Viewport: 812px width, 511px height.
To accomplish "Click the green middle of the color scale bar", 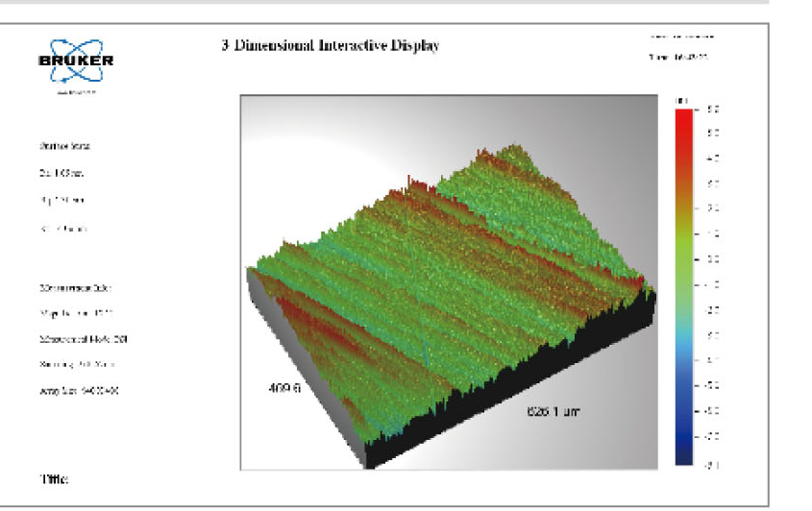I will (x=684, y=259).
